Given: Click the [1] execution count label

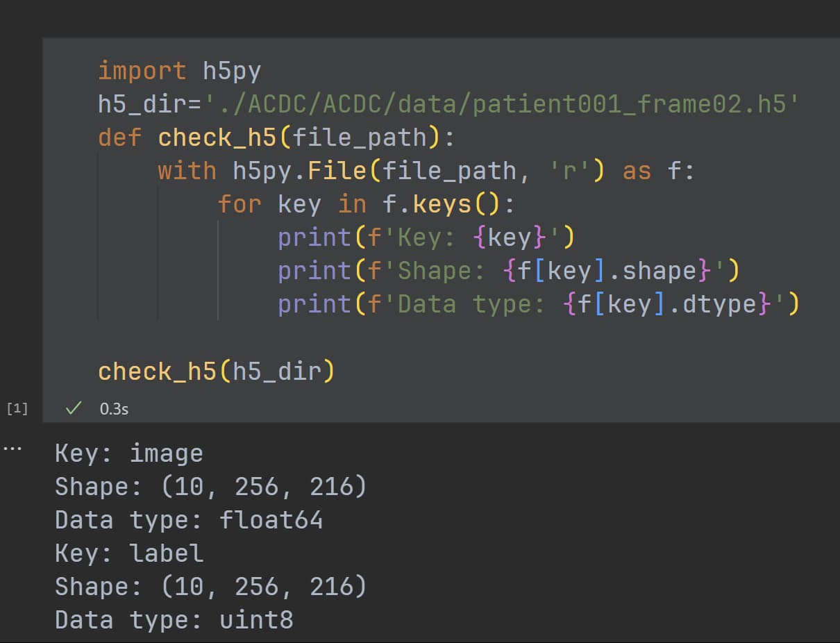Looking at the screenshot, I should pos(17,408).
